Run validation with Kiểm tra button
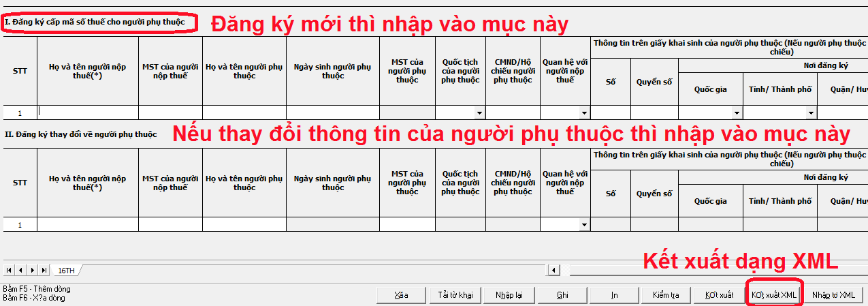The width and height of the screenshot is (868, 306). [666, 295]
